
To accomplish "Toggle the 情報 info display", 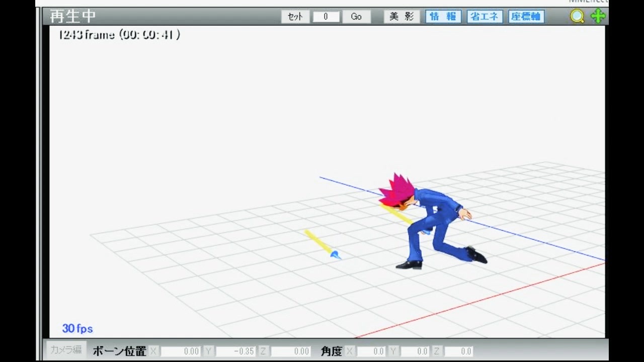I will click(443, 17).
